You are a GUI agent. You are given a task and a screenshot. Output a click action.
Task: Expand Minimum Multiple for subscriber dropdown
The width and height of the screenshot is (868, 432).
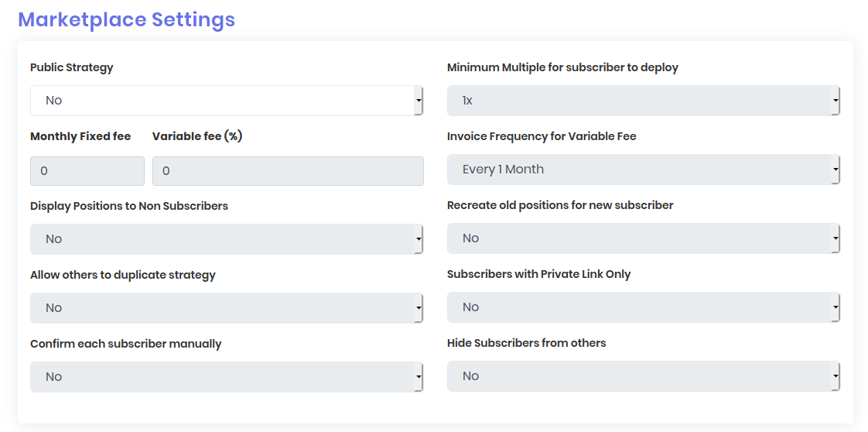tap(643, 101)
